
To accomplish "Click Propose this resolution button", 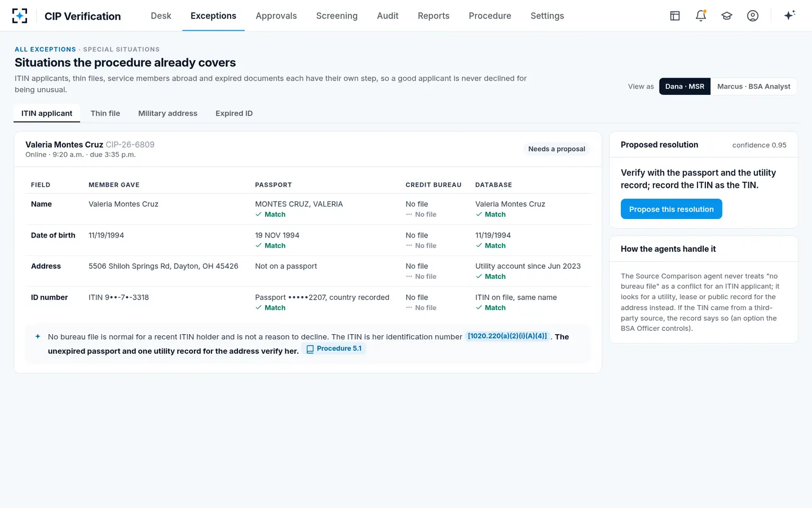I will pyautogui.click(x=671, y=209).
